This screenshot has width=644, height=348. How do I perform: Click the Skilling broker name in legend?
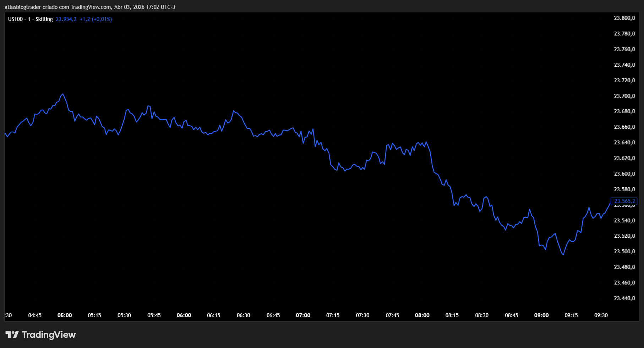pos(44,19)
